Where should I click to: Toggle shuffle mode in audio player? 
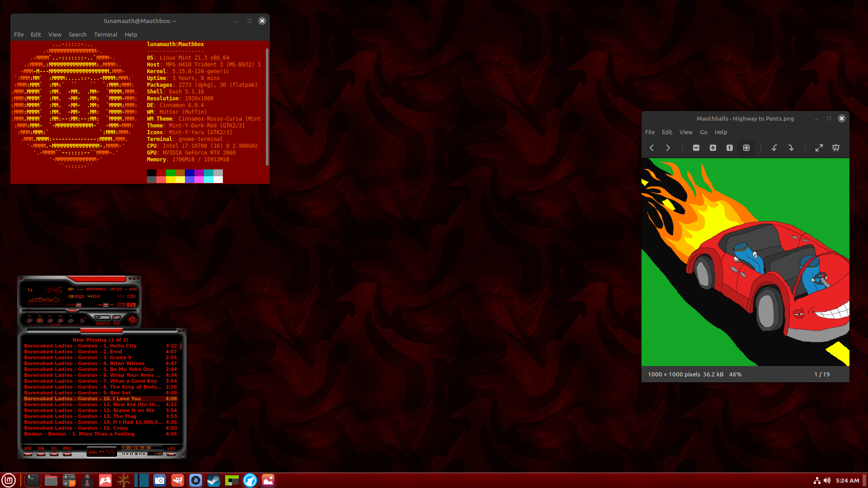tap(102, 318)
